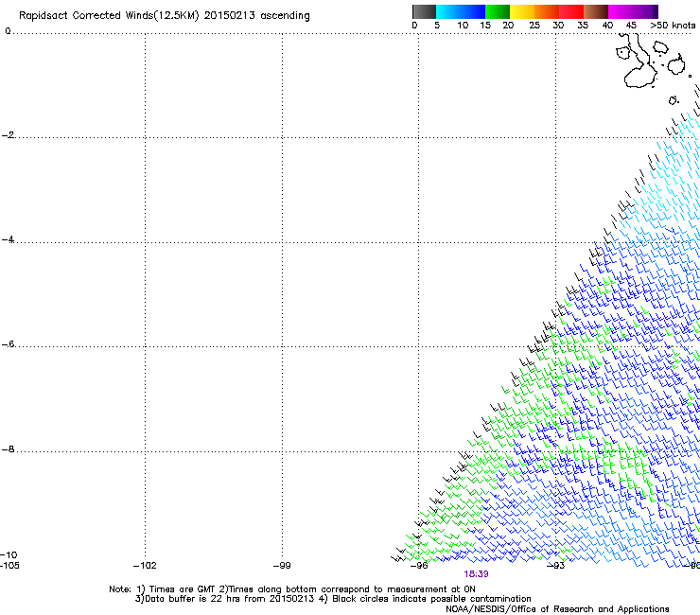Viewport: 700px width, 615px height.
Task: Select the cyan-blue 5-15 knots color band
Action: tap(461, 11)
